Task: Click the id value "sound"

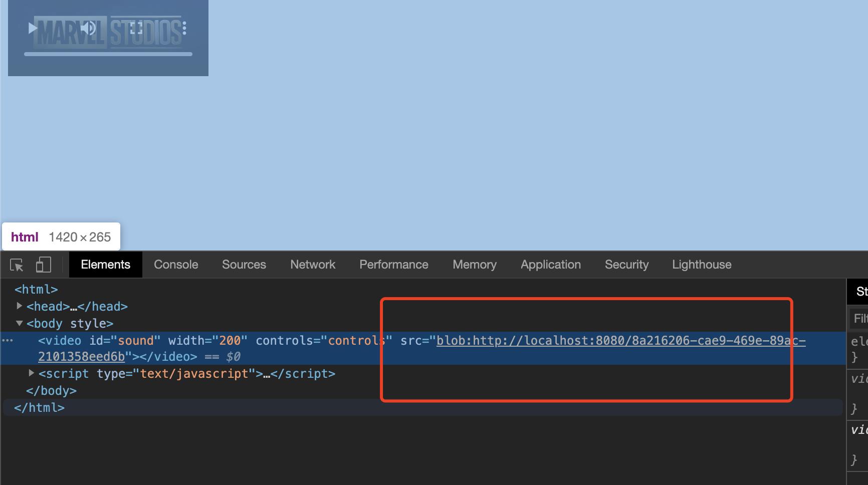Action: (135, 341)
